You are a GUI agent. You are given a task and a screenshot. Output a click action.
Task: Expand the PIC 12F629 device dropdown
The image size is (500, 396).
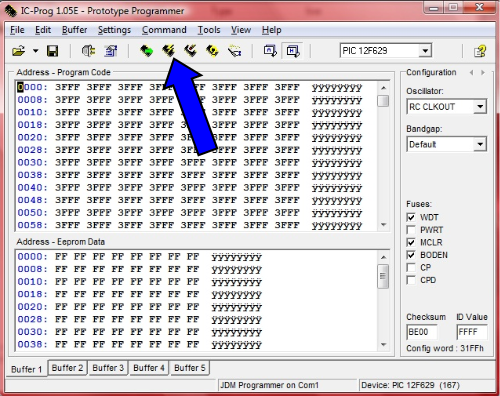(425, 51)
